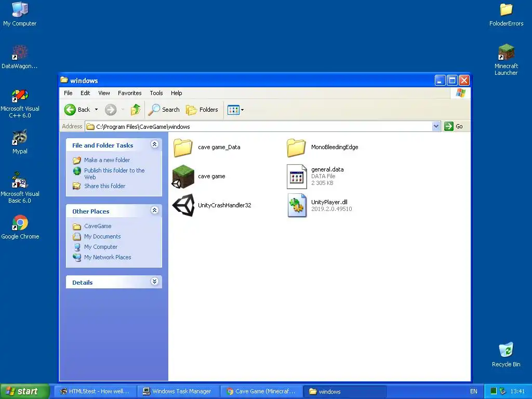Open the File menu
Image resolution: width=532 pixels, height=399 pixels.
pos(68,93)
